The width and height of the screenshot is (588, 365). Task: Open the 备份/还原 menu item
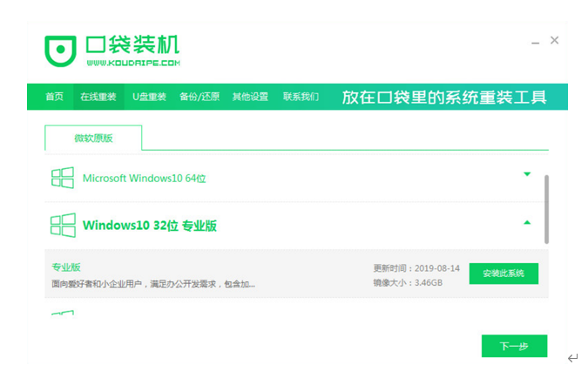[199, 97]
